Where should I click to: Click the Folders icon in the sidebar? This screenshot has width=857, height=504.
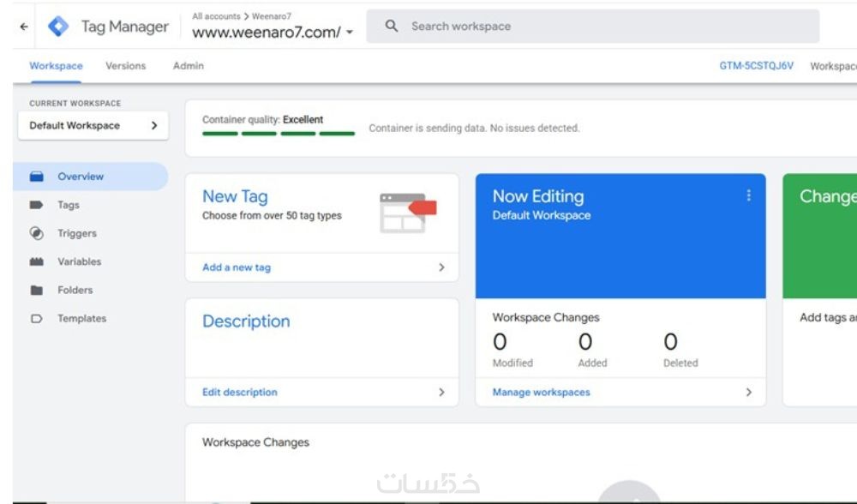[x=37, y=291]
